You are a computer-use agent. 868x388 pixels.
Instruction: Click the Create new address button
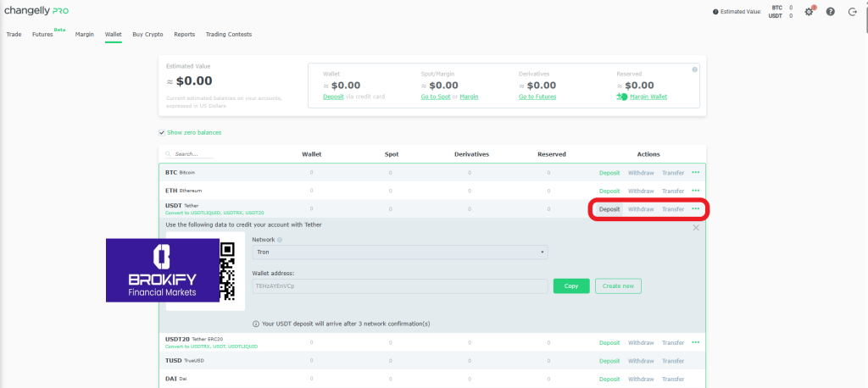[618, 286]
